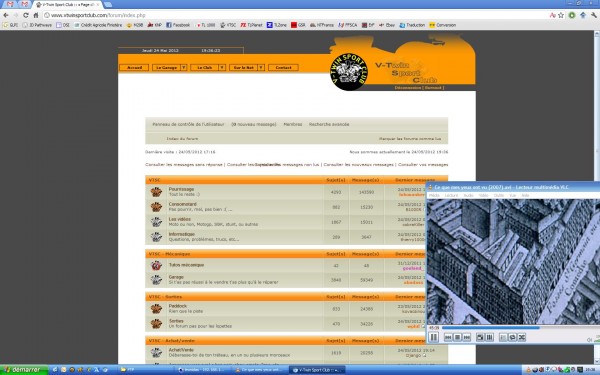This screenshot has height=375, width=600.
Task: Open VLC Audio menu
Action: [x=468, y=195]
